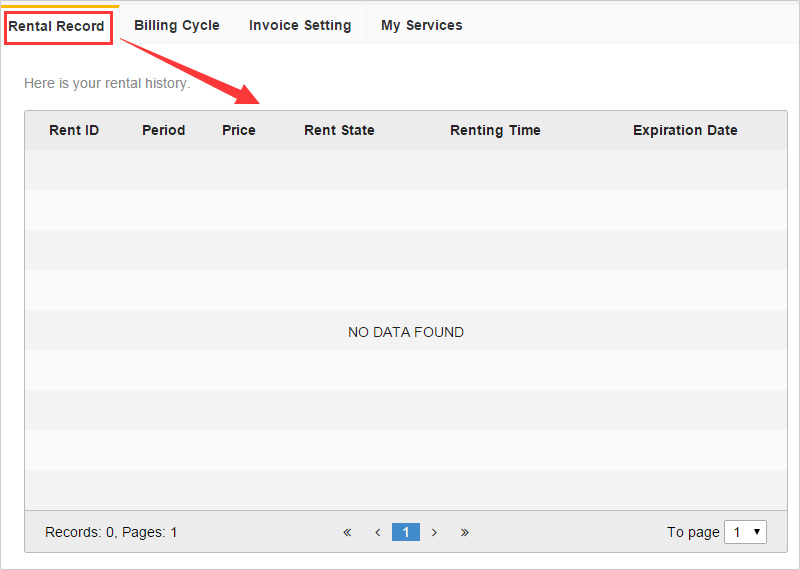Screen dimensions: 800x570
Task: Click the Rent State column header
Action: (339, 130)
